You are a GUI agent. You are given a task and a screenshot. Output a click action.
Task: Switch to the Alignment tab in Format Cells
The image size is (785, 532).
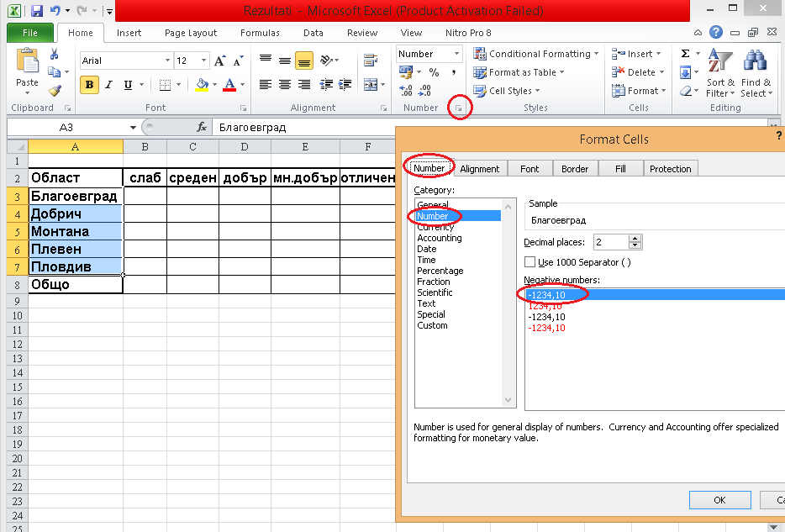480,169
